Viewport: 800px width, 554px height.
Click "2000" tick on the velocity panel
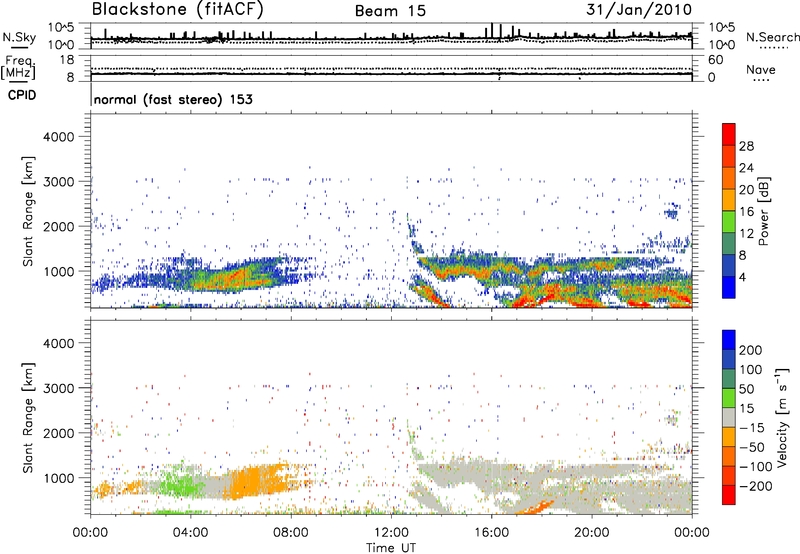(58, 433)
